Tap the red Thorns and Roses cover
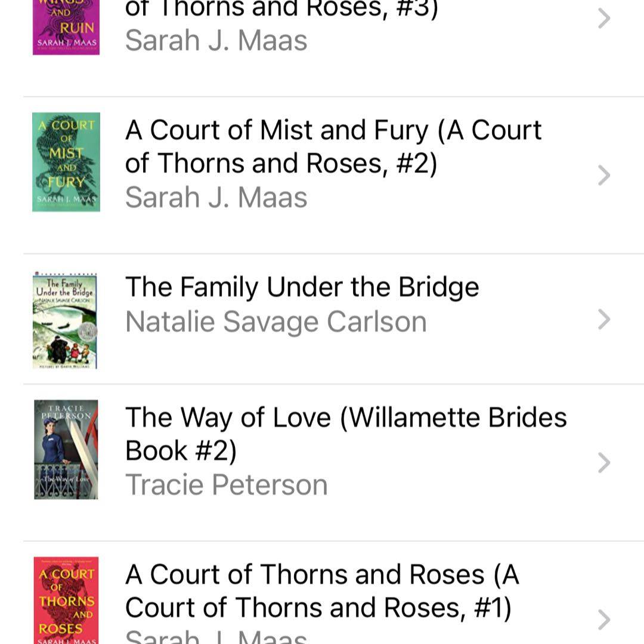This screenshot has width=644, height=644. pos(66,600)
